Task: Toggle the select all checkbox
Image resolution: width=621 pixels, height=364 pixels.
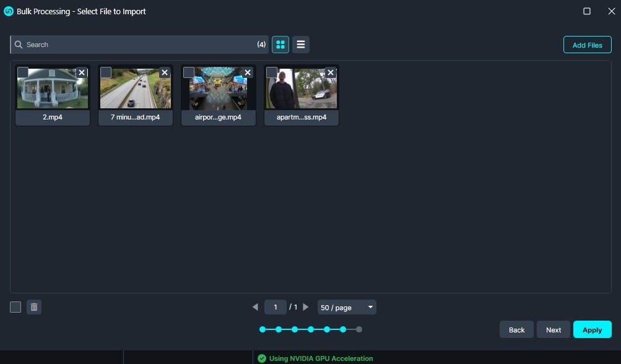Action: click(15, 307)
